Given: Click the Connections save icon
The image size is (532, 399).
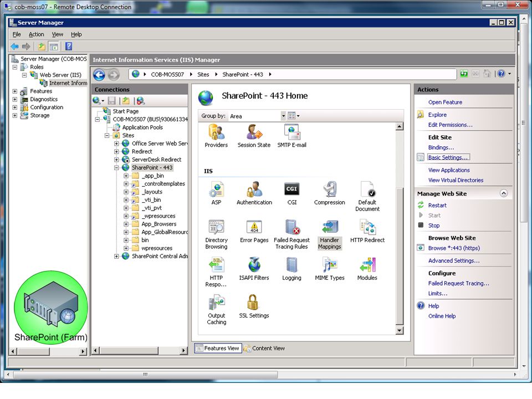Looking at the screenshot, I should (111, 101).
